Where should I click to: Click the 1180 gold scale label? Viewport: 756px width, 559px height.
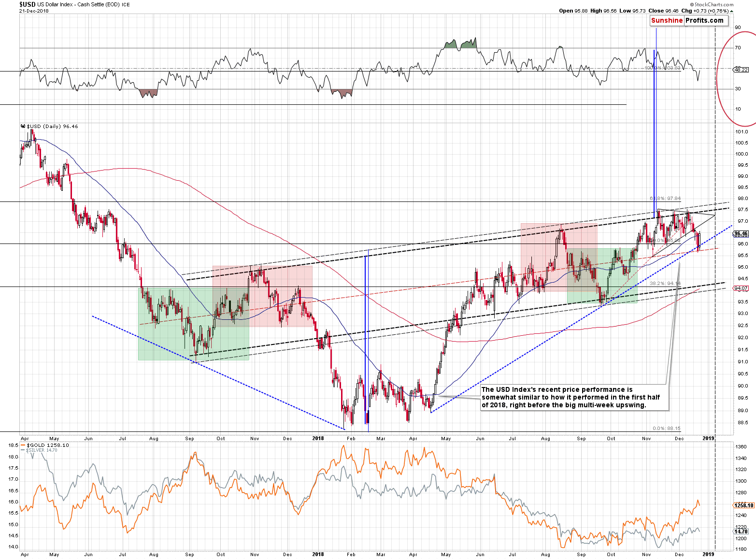tap(741, 549)
